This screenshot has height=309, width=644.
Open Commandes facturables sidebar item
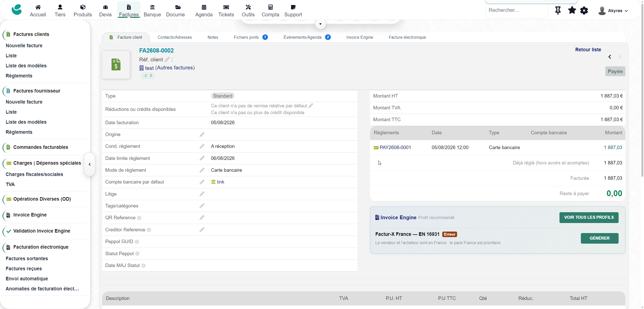[41, 147]
